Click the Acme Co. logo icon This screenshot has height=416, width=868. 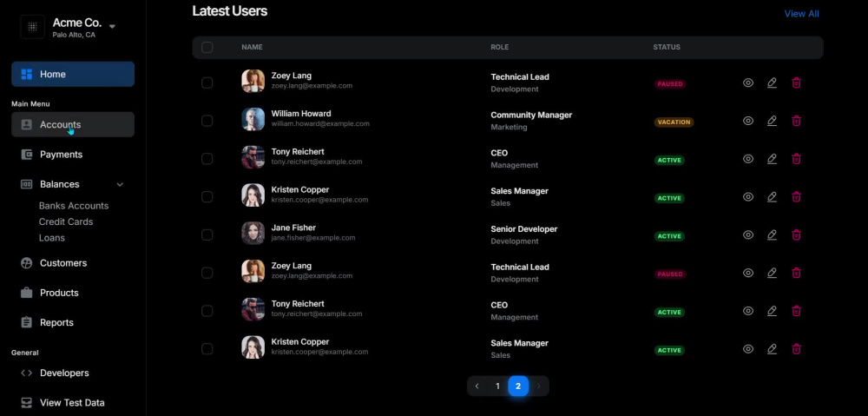click(33, 27)
